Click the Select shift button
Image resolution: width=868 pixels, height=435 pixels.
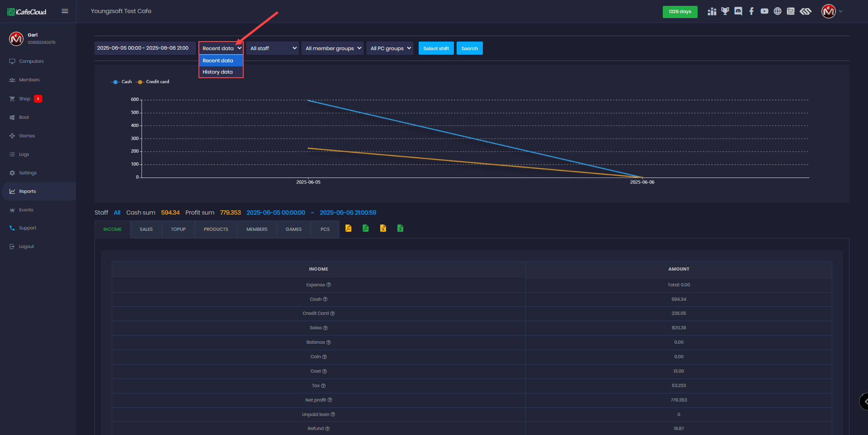coord(436,48)
